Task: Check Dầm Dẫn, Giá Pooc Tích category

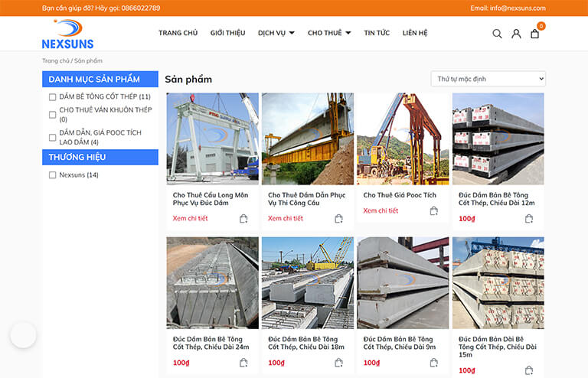Action: coord(53,138)
